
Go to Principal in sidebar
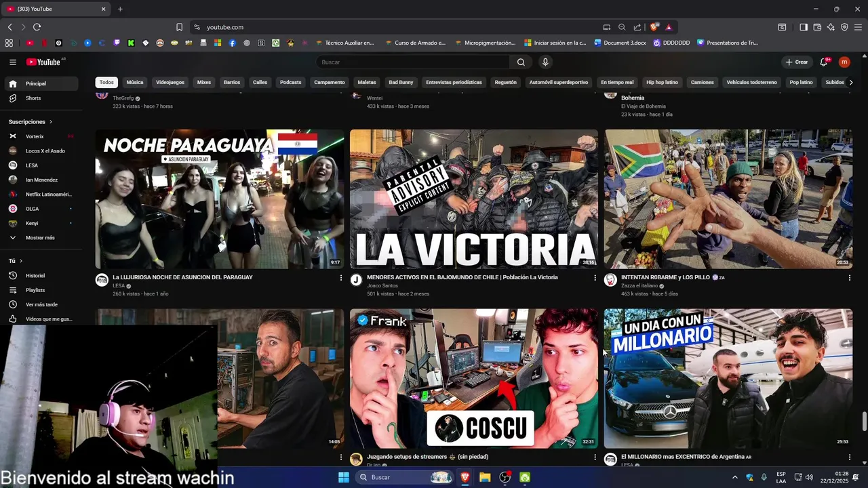pyautogui.click(x=41, y=83)
